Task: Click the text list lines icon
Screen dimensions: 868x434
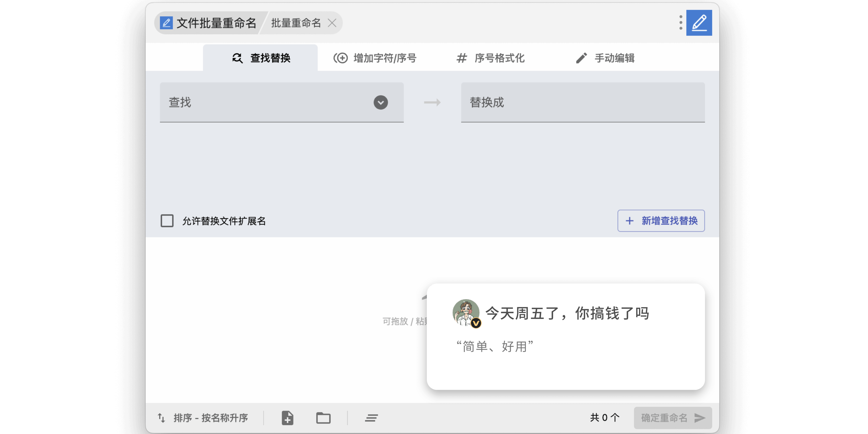Action: pyautogui.click(x=371, y=418)
